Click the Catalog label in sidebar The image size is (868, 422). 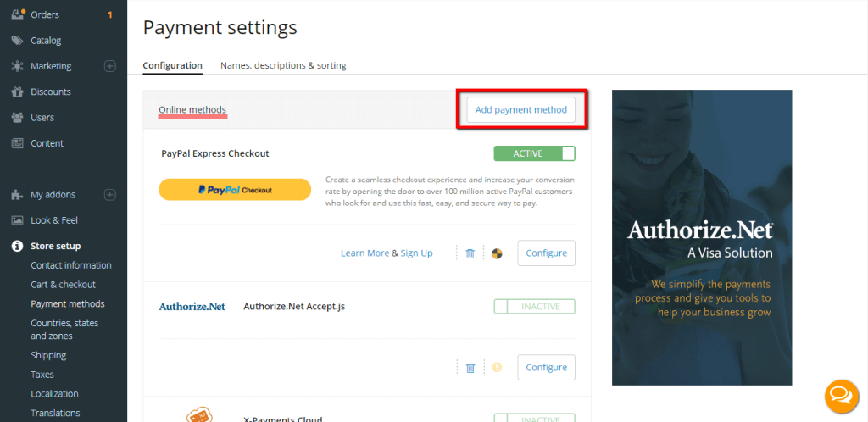pos(46,41)
